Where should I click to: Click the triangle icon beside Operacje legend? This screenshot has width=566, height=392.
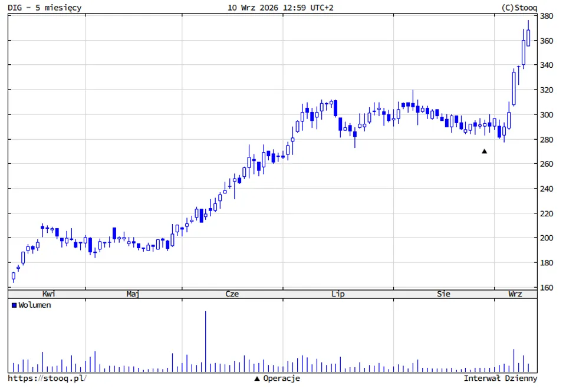(257, 378)
